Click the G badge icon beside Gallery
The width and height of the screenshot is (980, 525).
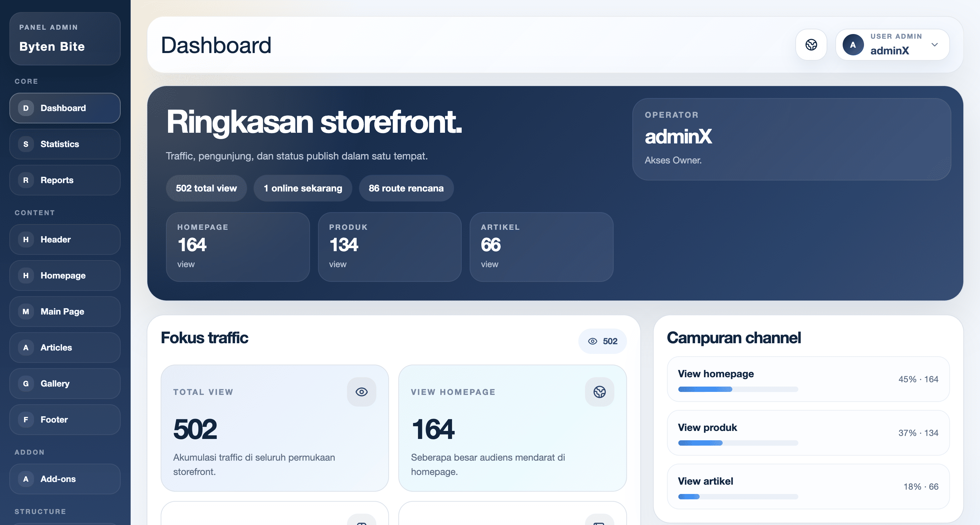click(26, 384)
